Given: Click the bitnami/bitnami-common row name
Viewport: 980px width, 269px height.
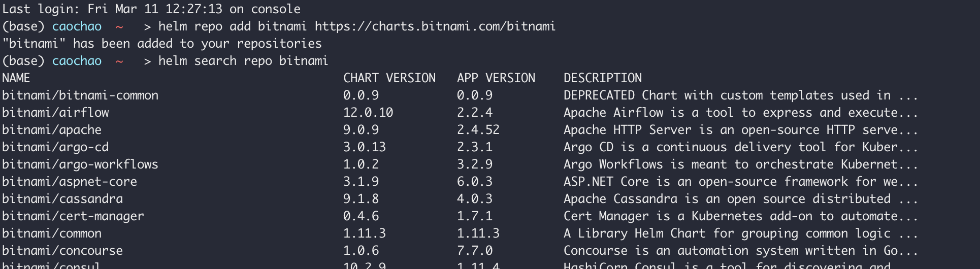Looking at the screenshot, I should pos(80,95).
